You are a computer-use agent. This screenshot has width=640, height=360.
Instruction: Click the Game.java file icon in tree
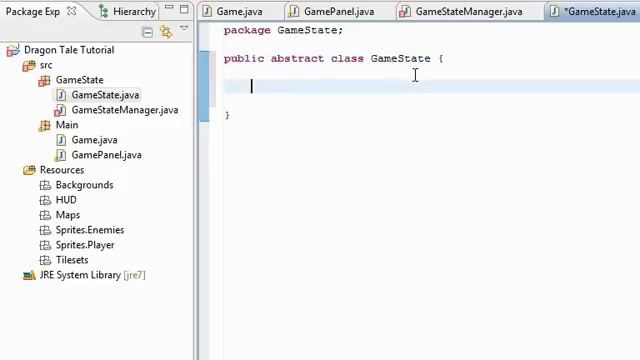point(61,140)
